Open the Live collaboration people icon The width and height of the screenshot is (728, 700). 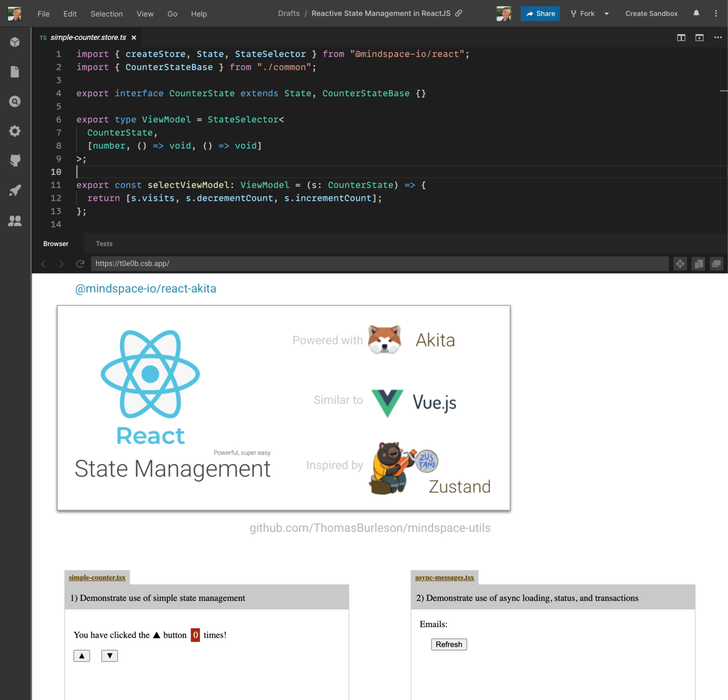(15, 221)
